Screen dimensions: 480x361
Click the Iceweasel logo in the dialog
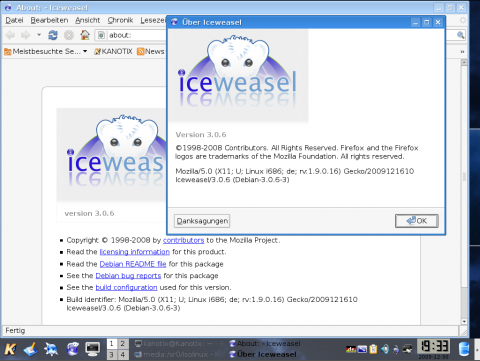point(238,75)
